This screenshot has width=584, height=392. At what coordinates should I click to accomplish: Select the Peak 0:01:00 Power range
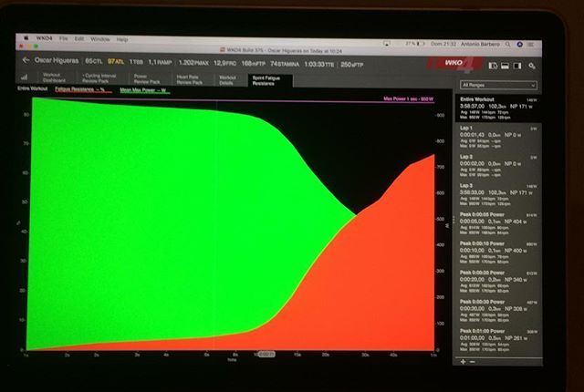point(497,340)
